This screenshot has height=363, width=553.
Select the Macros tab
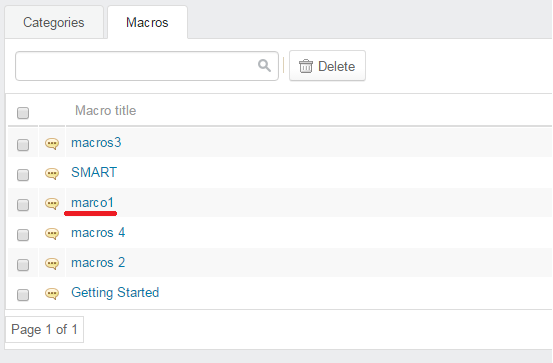point(147,23)
